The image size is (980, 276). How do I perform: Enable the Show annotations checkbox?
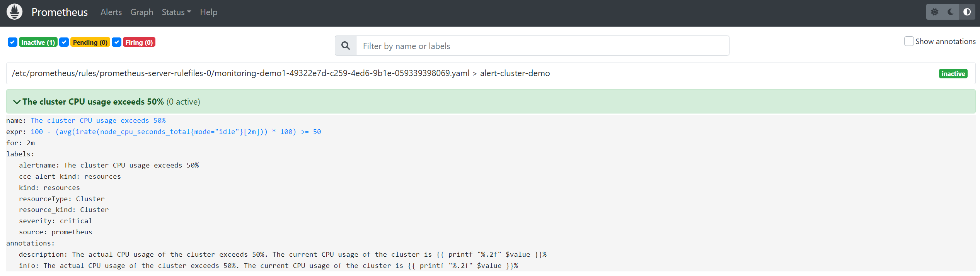pyautogui.click(x=909, y=41)
